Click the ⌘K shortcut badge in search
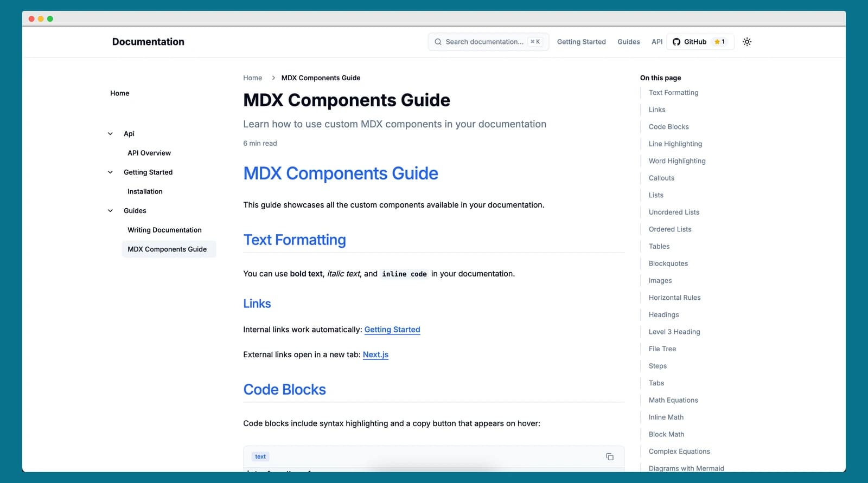 (x=535, y=42)
